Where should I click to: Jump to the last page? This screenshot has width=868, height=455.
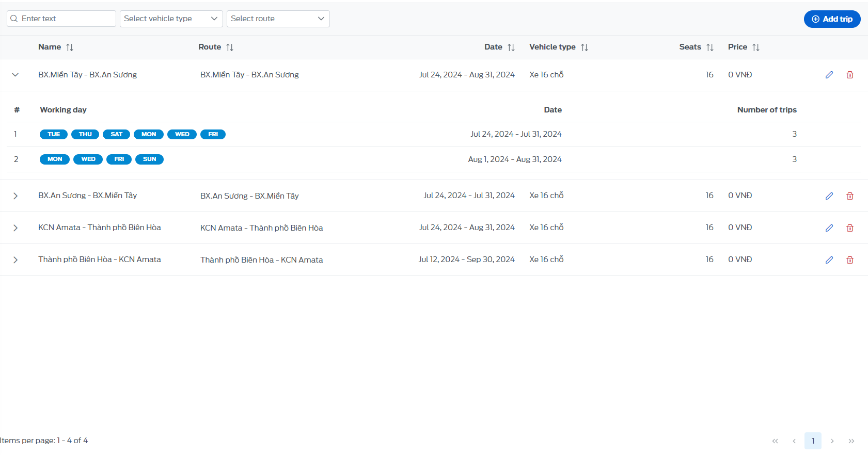pyautogui.click(x=851, y=441)
